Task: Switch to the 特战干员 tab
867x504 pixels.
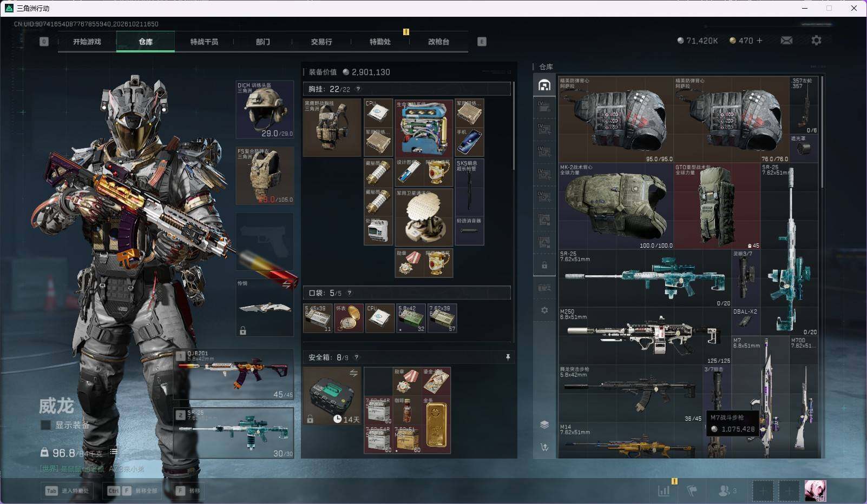Action: point(204,42)
